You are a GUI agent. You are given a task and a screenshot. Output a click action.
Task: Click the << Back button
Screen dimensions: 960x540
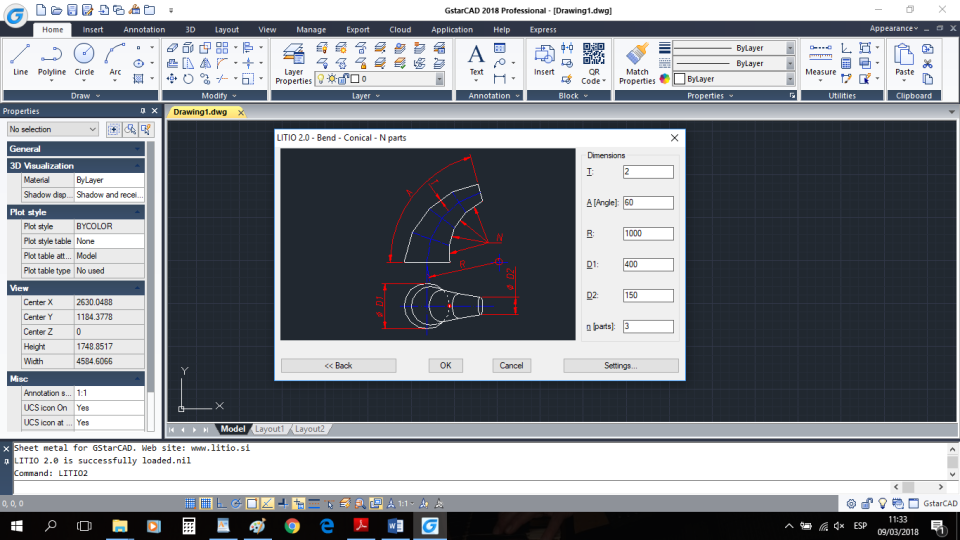click(339, 366)
